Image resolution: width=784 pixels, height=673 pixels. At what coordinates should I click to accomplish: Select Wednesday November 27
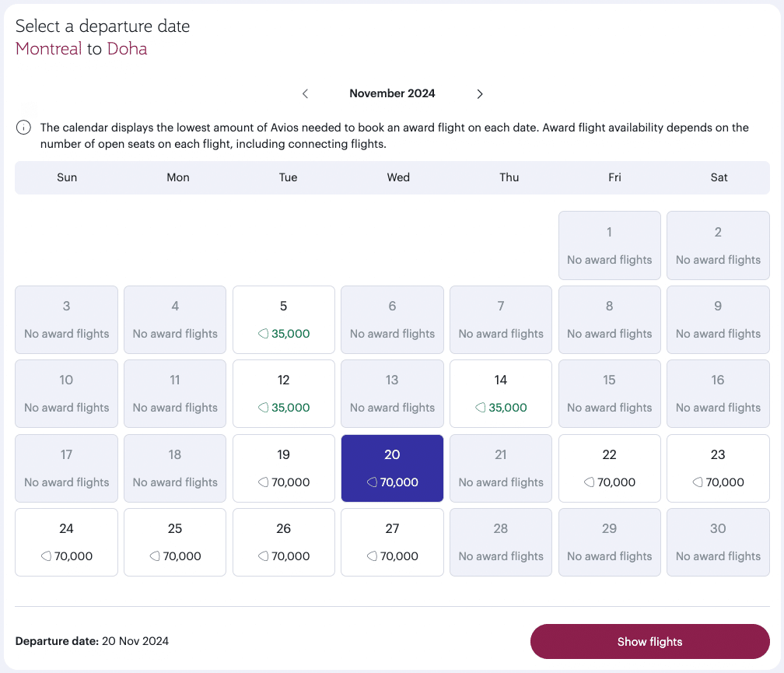pyautogui.click(x=392, y=542)
